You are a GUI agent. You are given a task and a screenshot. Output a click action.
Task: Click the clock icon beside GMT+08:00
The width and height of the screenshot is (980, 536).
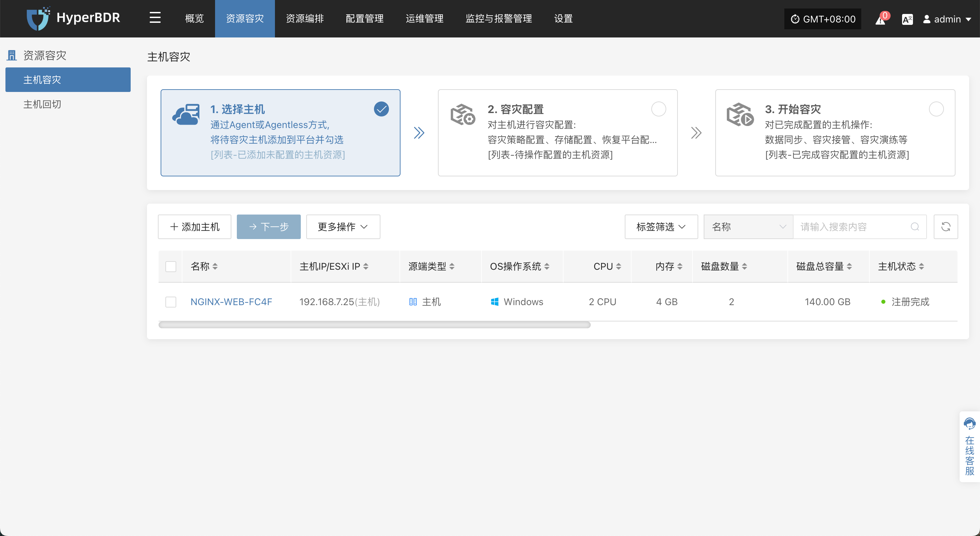pos(795,19)
